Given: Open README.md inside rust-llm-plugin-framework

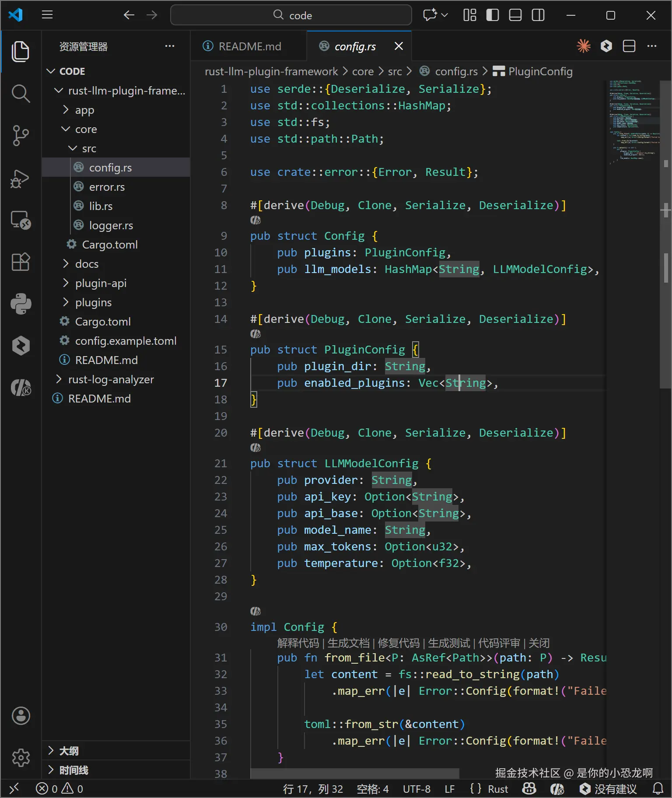Looking at the screenshot, I should pos(116,360).
